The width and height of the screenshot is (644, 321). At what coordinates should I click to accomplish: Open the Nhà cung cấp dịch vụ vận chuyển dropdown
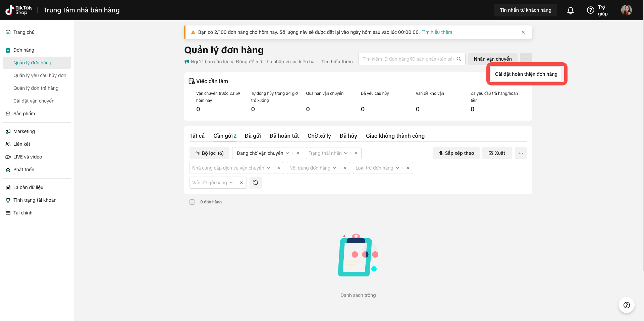point(268,168)
